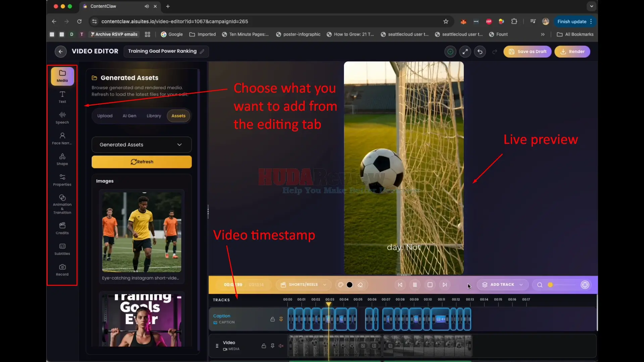The width and height of the screenshot is (644, 362).
Task: Toggle fullscreen with the expand arrows icon
Action: pos(465,52)
